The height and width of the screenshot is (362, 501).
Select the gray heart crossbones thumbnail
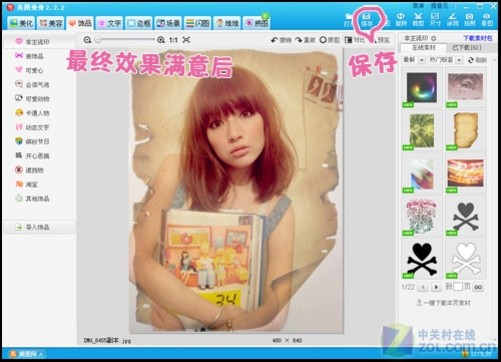pyautogui.click(x=465, y=217)
